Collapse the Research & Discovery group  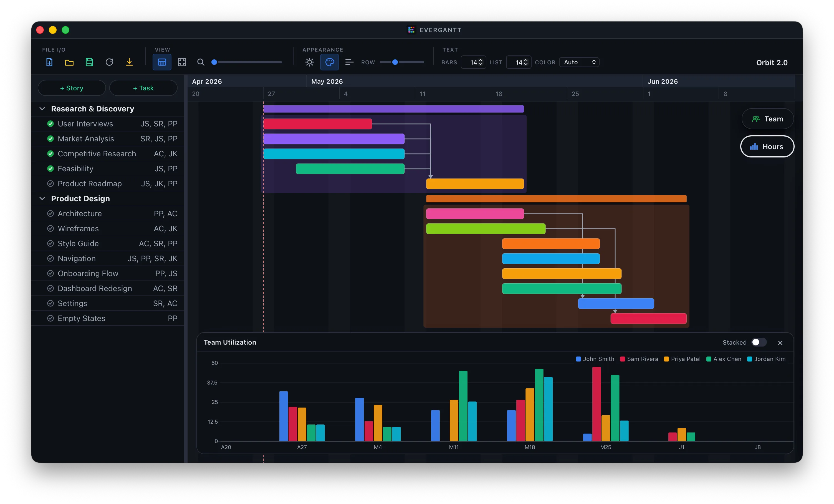coord(42,109)
